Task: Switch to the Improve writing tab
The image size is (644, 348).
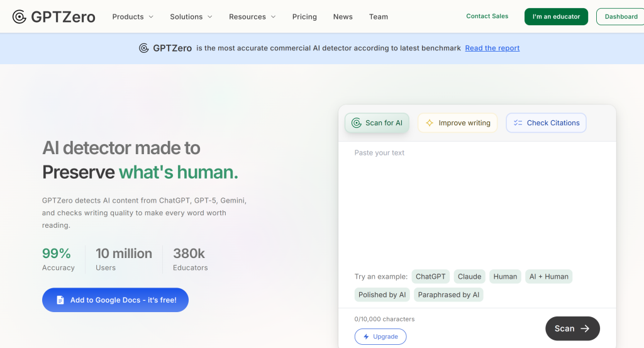Action: point(458,123)
